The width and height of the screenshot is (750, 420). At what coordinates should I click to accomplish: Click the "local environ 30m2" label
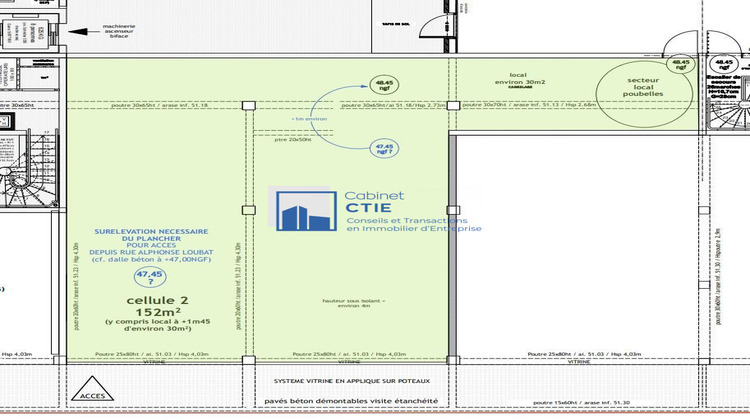pyautogui.click(x=519, y=79)
